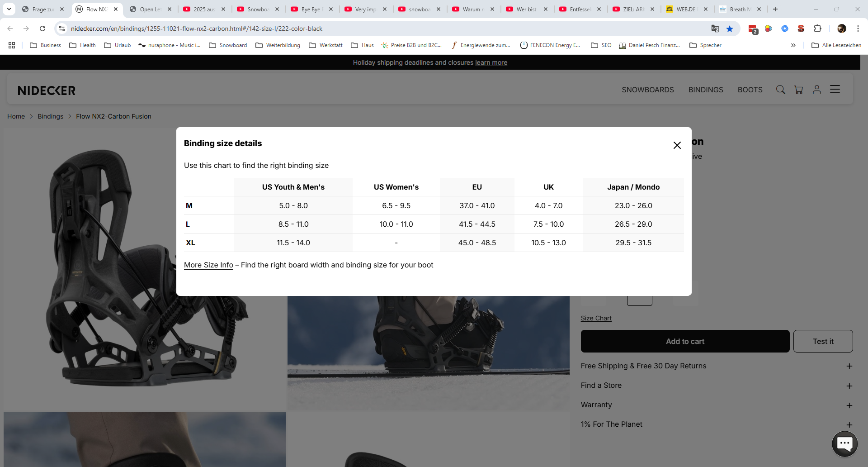Click the Google Translate icon in address bar

[715, 29]
